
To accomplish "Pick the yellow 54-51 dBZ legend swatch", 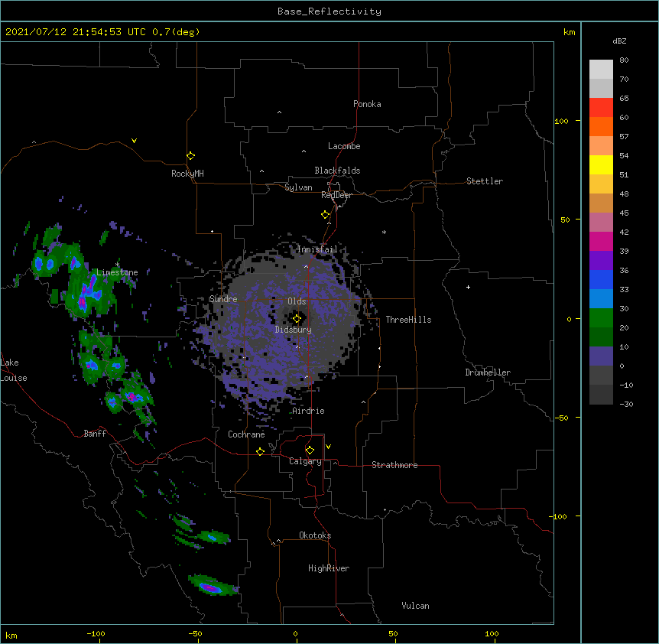I will click(601, 165).
